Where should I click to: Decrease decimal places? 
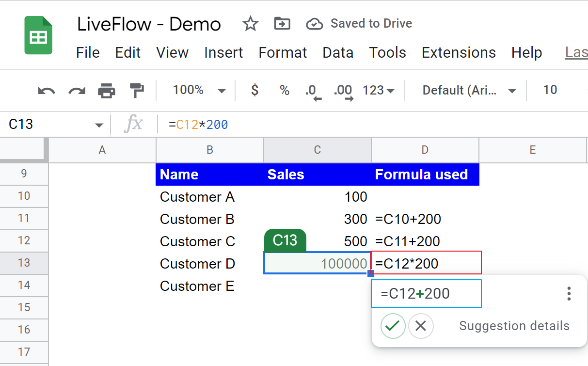coord(313,91)
